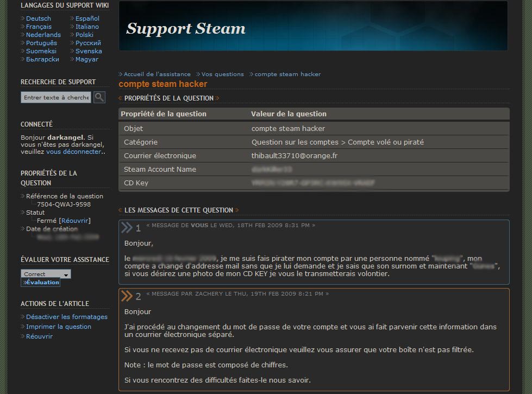Switch wiki language to Français
Screen dimensions: 532x394
click(x=39, y=27)
